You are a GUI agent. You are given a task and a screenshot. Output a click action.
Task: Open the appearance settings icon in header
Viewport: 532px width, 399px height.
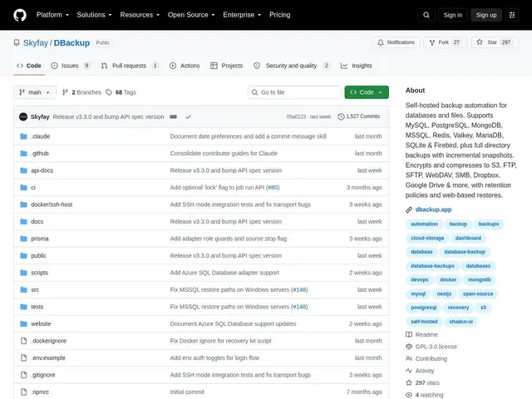click(512, 15)
